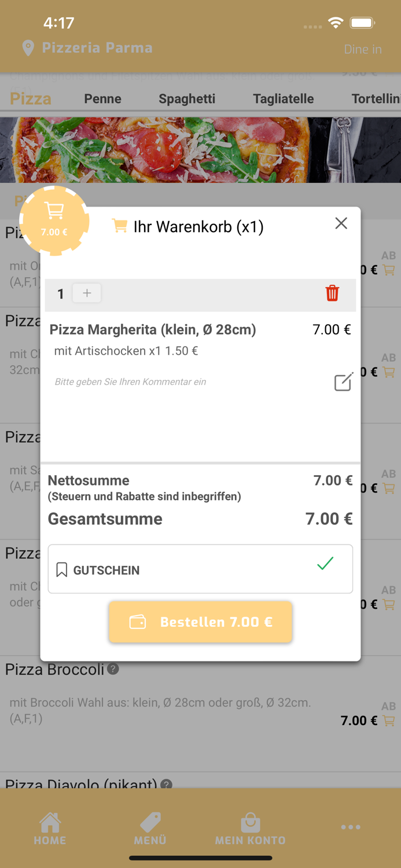Click the floating cart badge showing 7.00 €

[54, 222]
